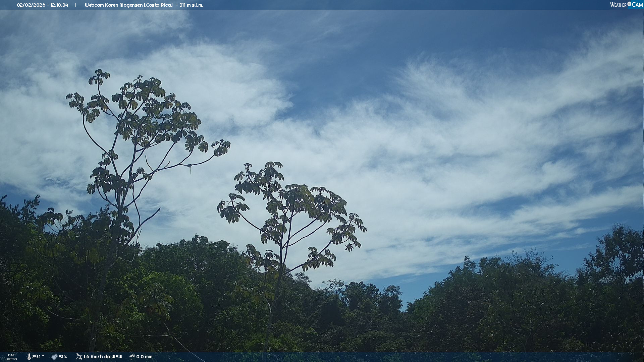Click the 02/02/2026 date stamp
The width and height of the screenshot is (644, 362).
[31, 5]
